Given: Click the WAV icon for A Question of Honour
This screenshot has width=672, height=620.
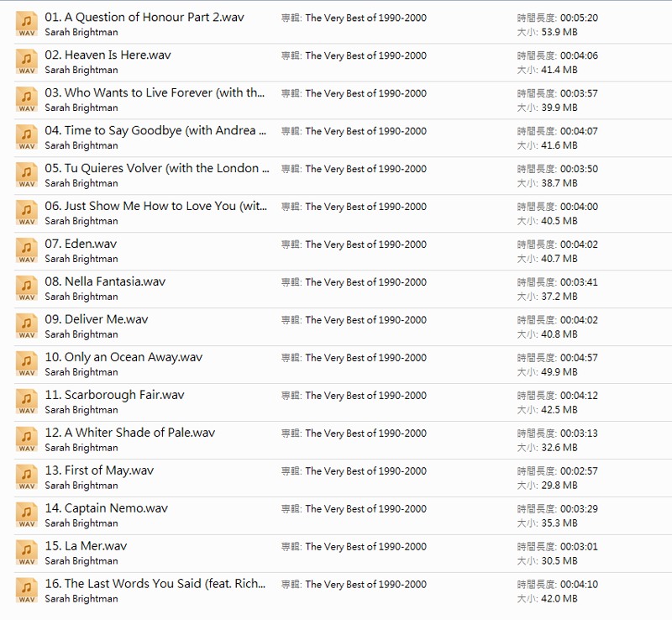Looking at the screenshot, I should click(27, 24).
